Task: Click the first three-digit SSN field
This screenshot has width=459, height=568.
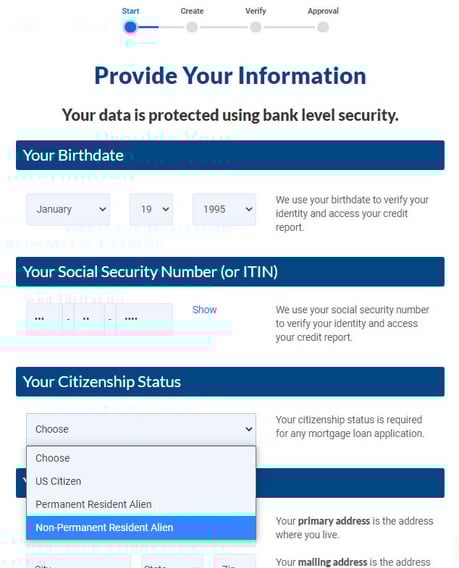Action: coord(44,319)
